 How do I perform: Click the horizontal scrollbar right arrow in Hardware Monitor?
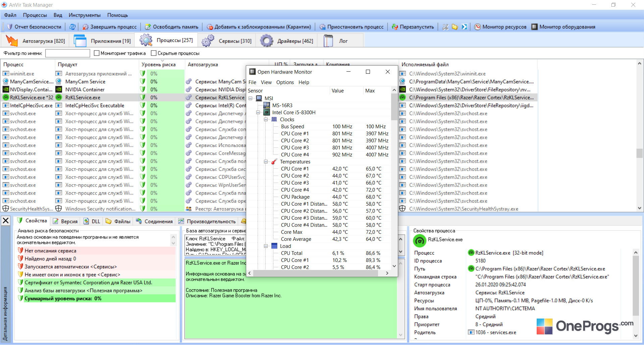[x=387, y=273]
